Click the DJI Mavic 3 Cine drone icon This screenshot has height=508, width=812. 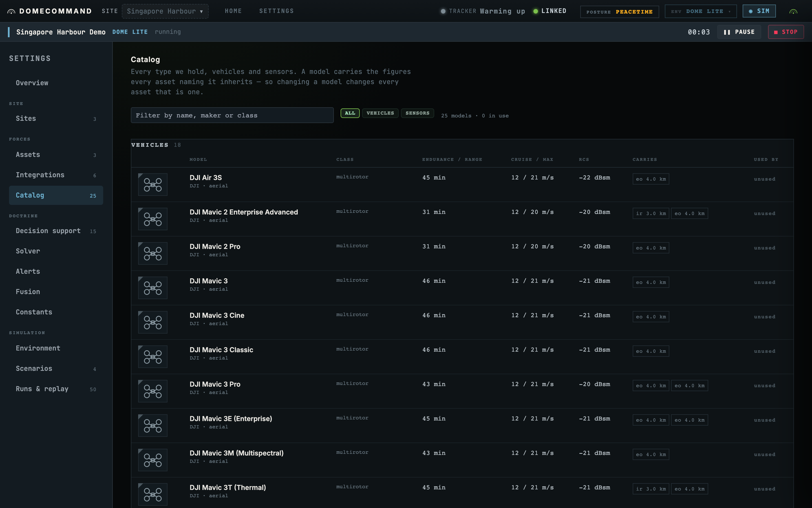coord(153,322)
